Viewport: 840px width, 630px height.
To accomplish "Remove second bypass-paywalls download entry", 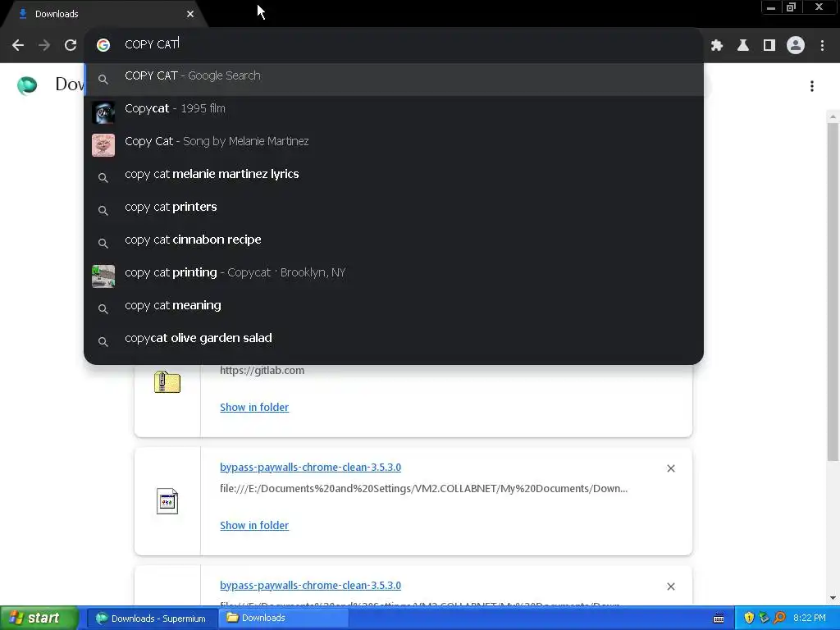I will tap(671, 587).
